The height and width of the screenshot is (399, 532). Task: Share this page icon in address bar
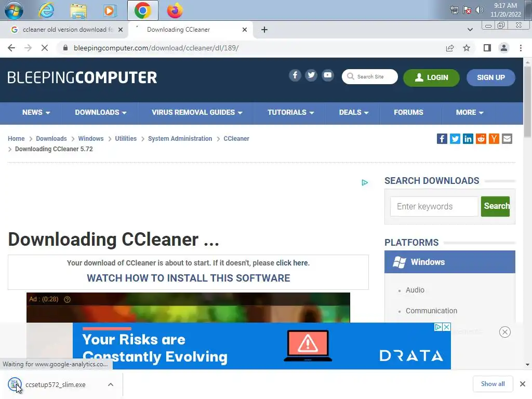tap(450, 48)
